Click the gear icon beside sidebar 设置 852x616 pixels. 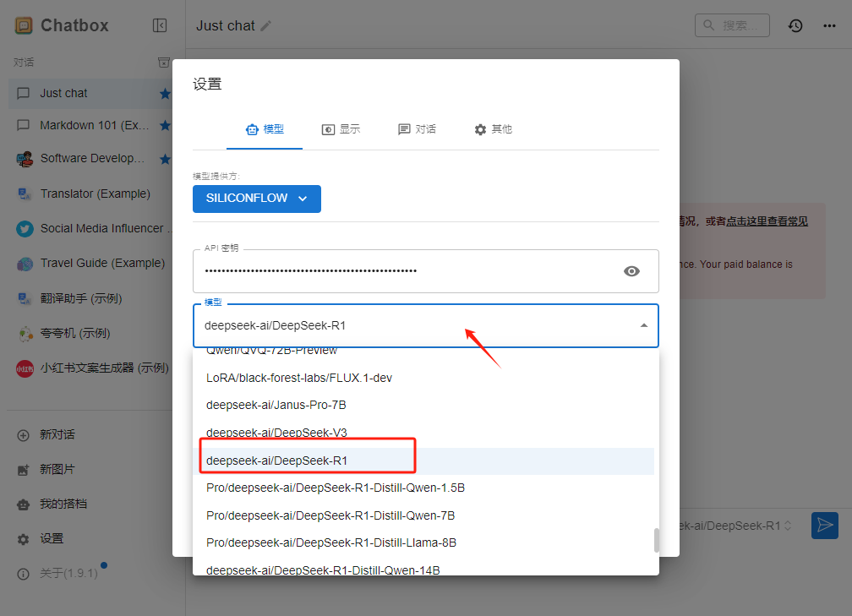coord(24,539)
